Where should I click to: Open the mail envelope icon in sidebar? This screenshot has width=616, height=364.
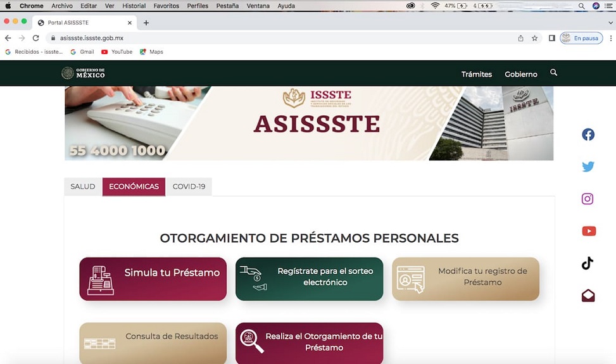[x=588, y=296]
